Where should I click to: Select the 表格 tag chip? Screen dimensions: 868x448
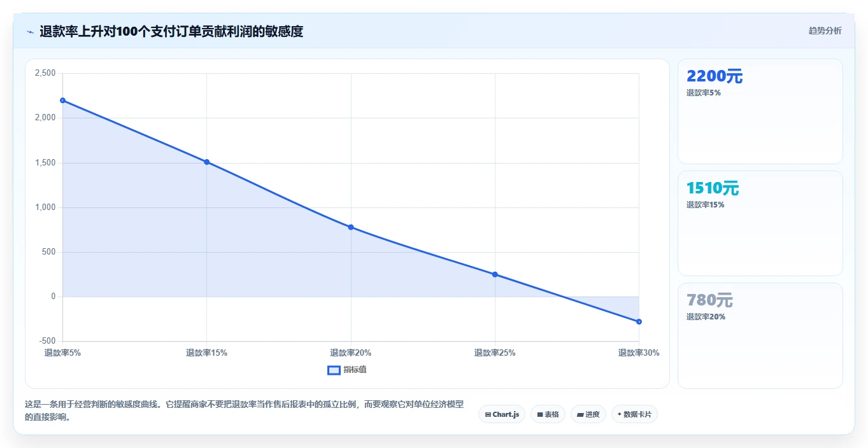[548, 414]
